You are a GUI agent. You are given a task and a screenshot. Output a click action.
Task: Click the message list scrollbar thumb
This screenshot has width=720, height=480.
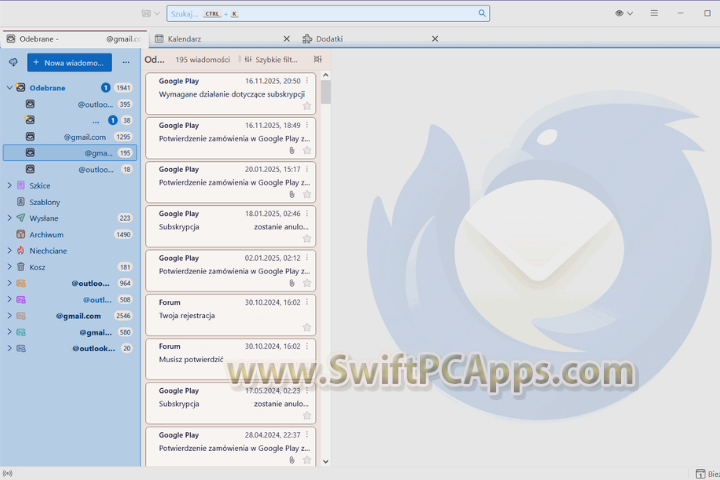[326, 92]
